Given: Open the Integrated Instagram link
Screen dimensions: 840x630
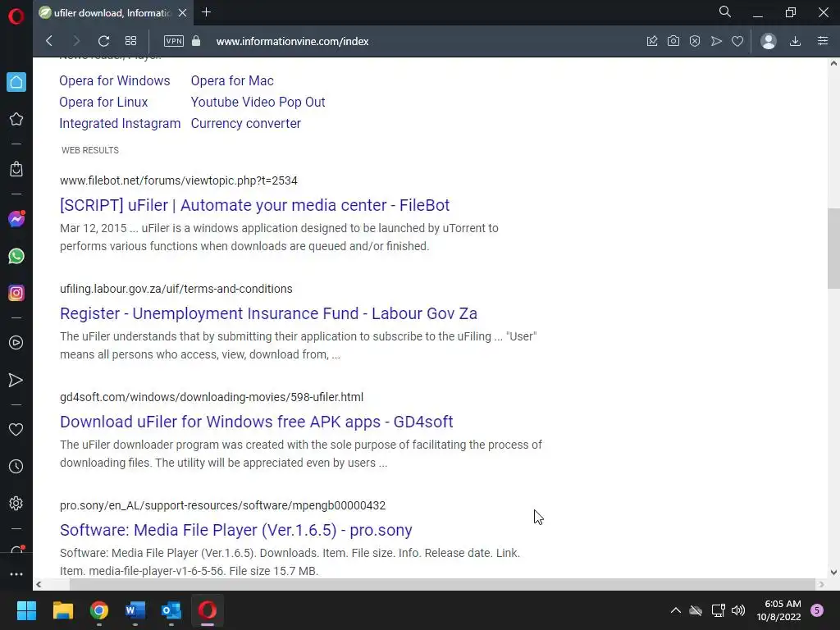Looking at the screenshot, I should click(x=120, y=124).
